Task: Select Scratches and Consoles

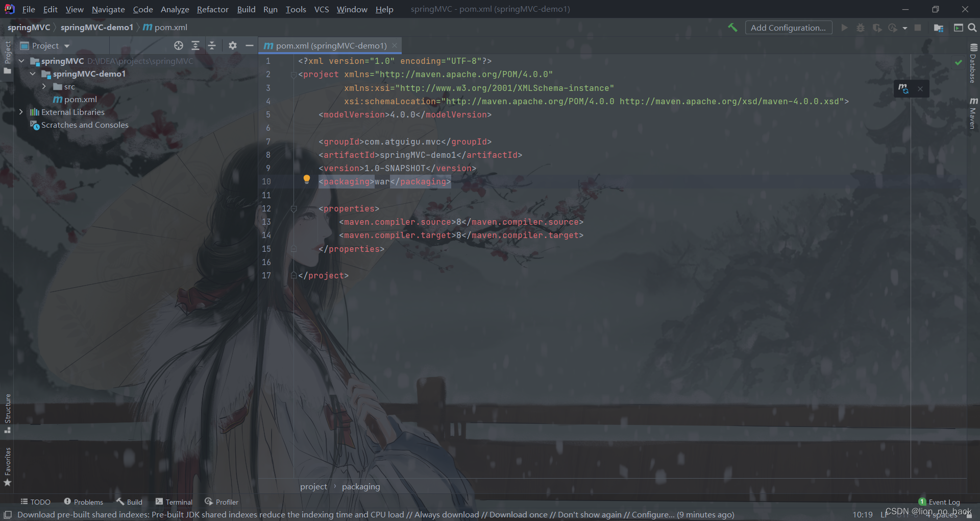Action: [x=79, y=125]
